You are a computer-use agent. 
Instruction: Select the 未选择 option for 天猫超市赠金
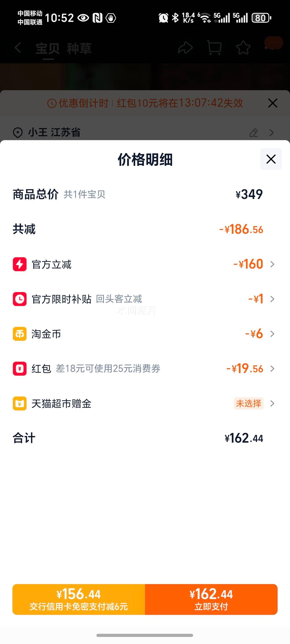pyautogui.click(x=248, y=403)
